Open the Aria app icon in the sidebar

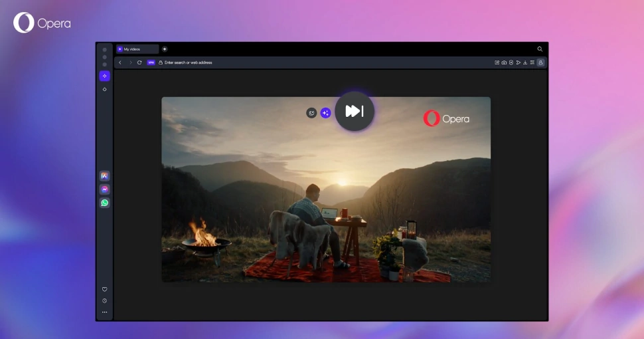coord(105,175)
